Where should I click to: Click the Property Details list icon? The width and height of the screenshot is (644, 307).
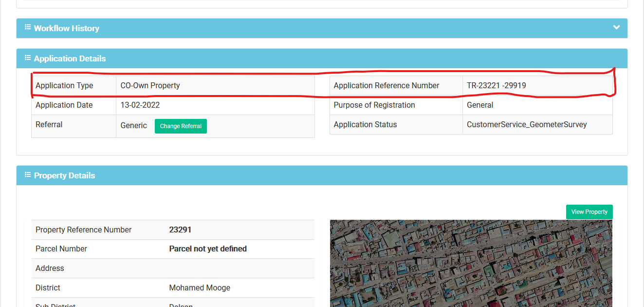[x=28, y=175]
